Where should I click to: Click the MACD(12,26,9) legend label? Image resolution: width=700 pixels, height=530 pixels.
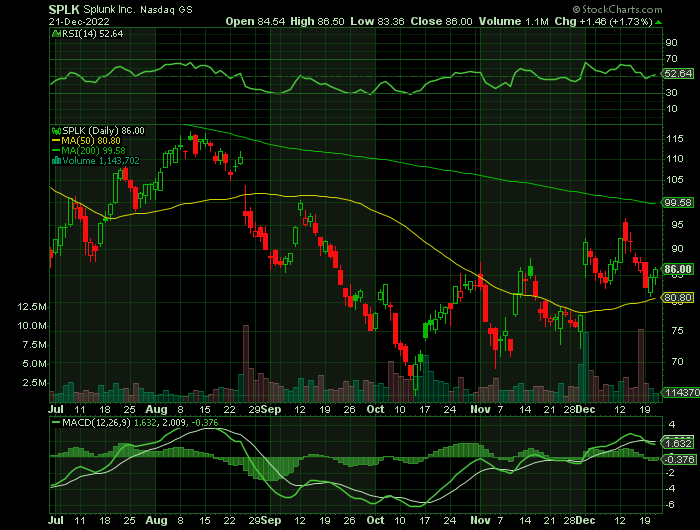click(x=96, y=422)
